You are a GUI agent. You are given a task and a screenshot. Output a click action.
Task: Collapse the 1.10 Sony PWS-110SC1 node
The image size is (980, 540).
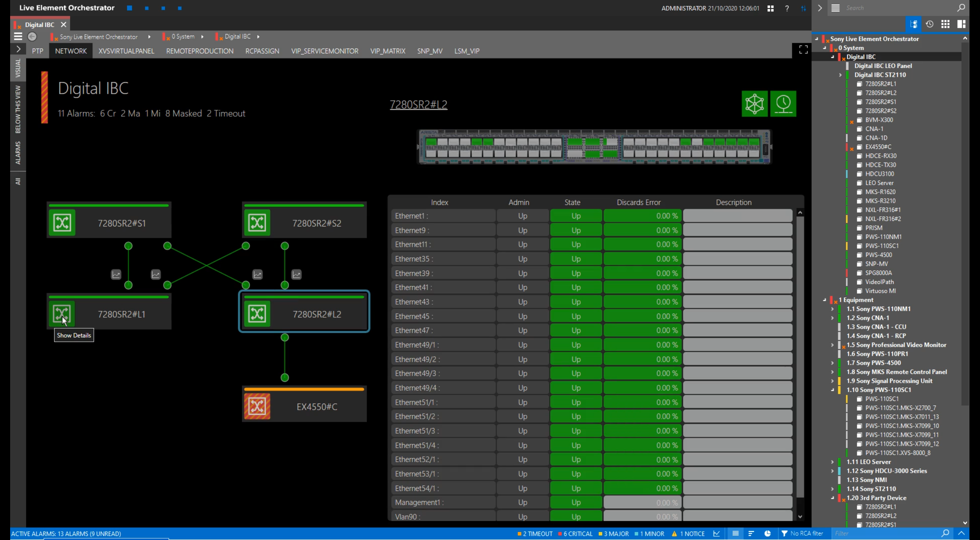coord(833,390)
